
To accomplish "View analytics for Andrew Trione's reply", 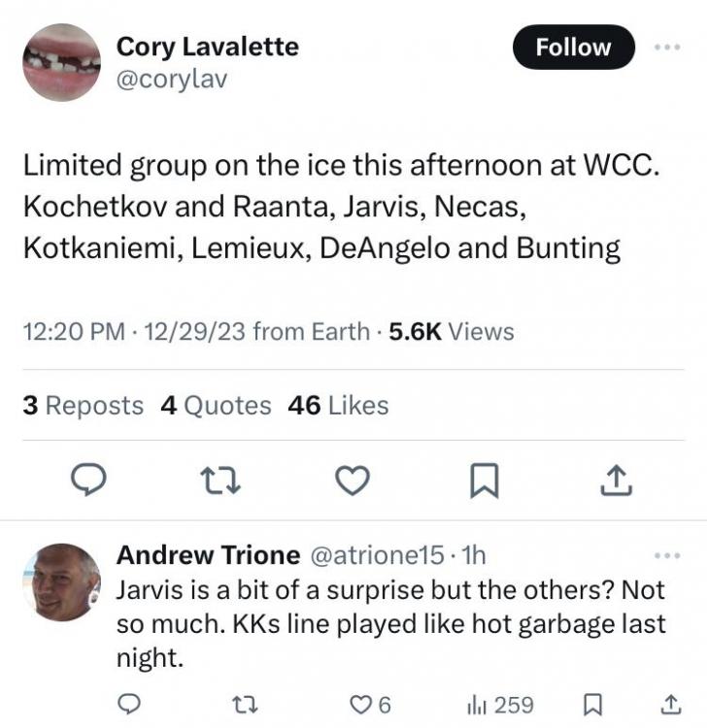I will coord(500,703).
